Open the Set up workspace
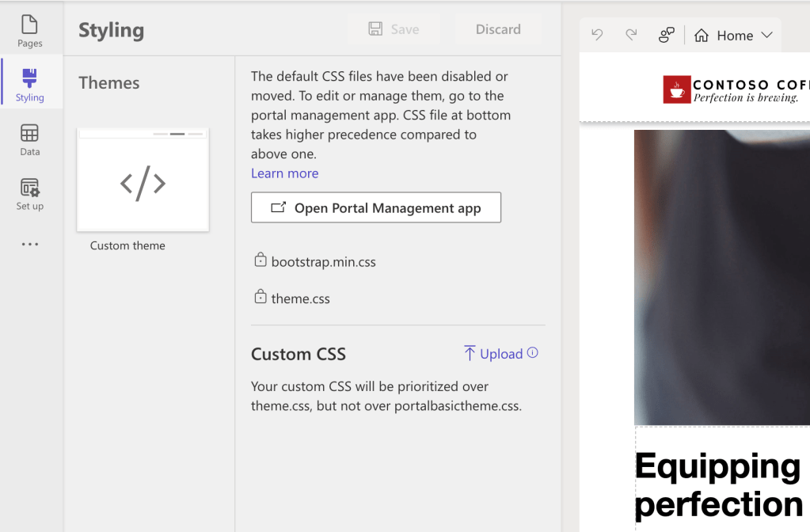 (30, 194)
